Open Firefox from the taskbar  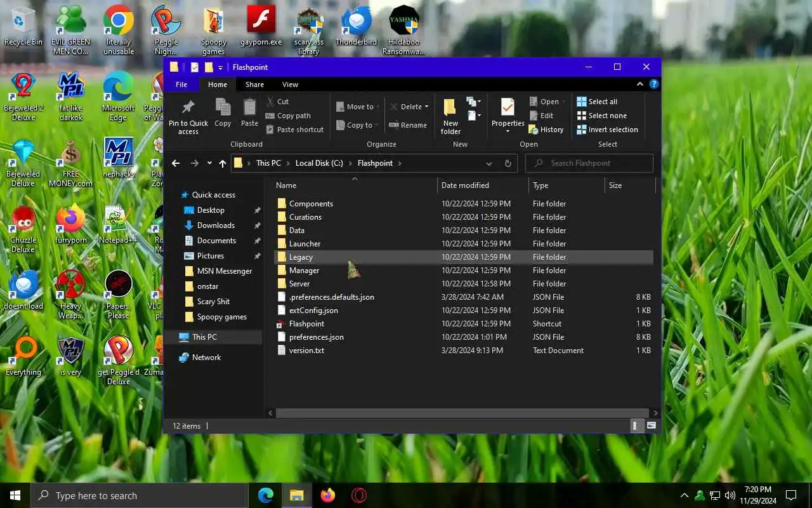pyautogui.click(x=328, y=495)
